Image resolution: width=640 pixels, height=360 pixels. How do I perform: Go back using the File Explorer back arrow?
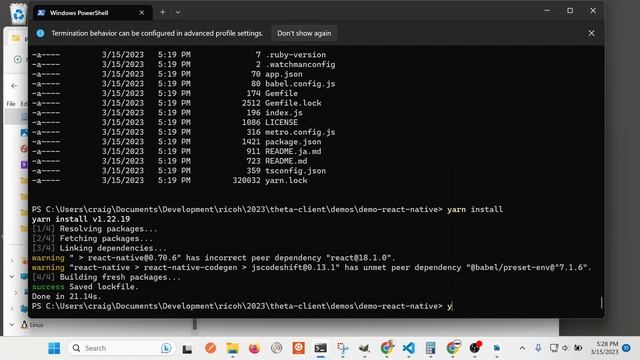(x=14, y=86)
